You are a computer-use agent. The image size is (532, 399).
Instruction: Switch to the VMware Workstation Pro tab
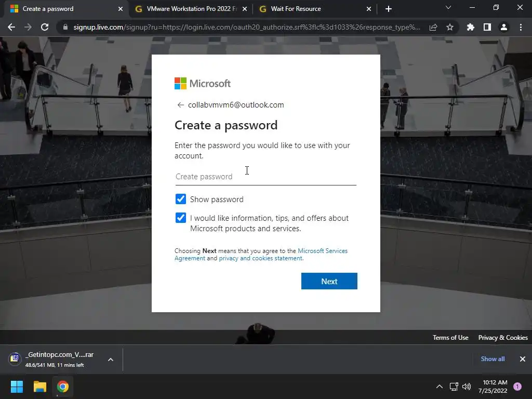point(191,9)
